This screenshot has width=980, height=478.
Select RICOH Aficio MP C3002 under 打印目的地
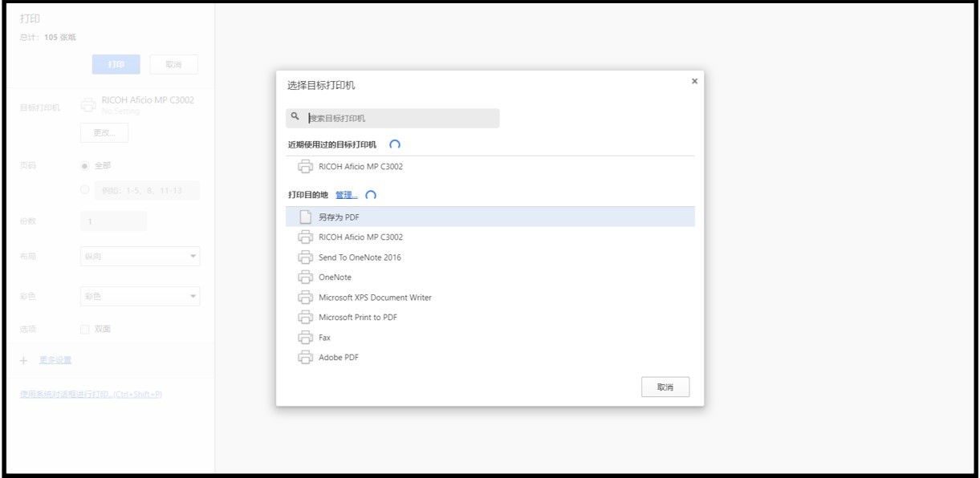(490, 237)
